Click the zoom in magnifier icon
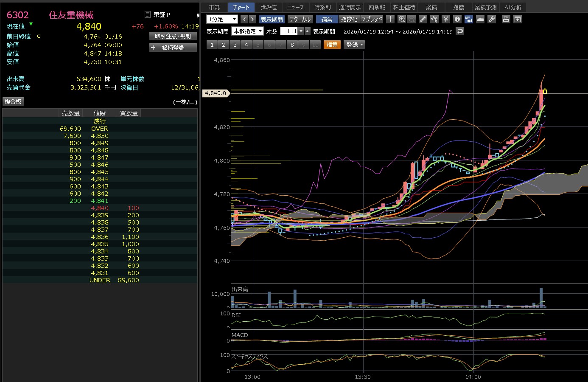 pos(402,19)
